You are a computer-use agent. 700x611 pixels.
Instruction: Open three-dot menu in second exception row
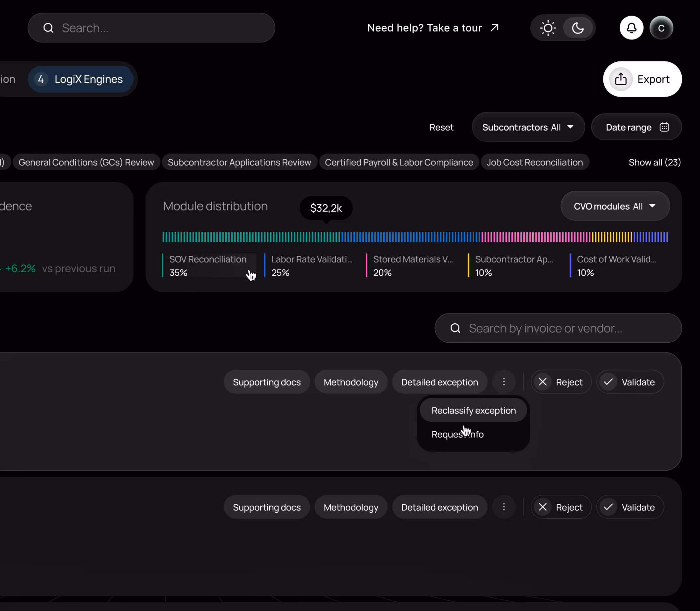(504, 507)
